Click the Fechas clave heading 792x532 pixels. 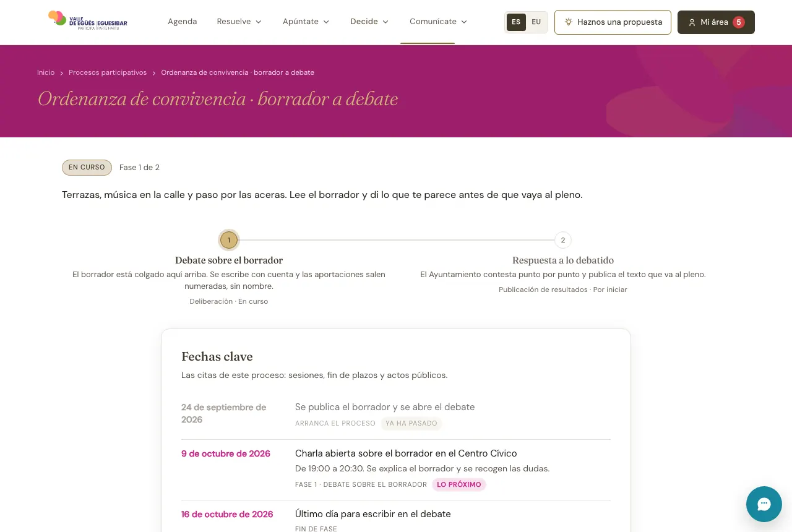(217, 356)
